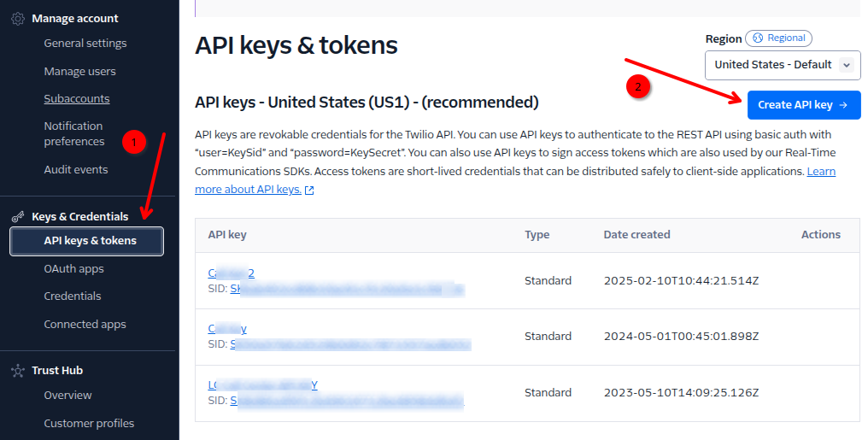Follow the Learn more about API keys link

click(x=248, y=190)
